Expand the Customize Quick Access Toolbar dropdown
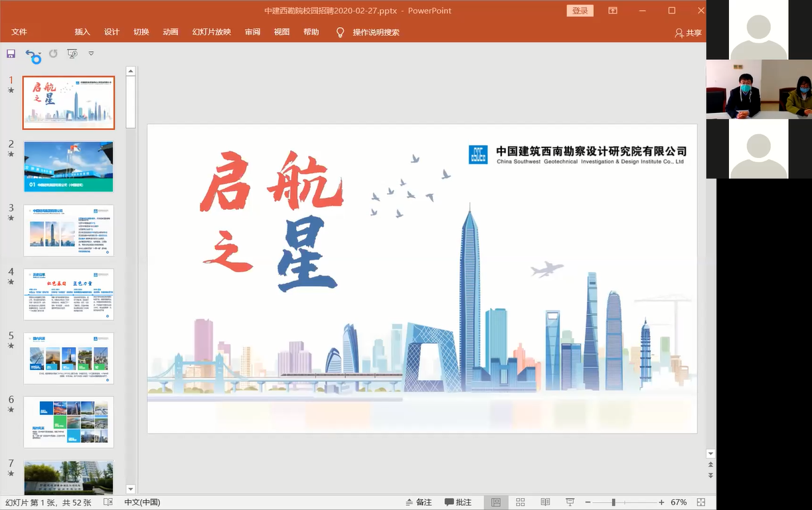 (x=91, y=54)
